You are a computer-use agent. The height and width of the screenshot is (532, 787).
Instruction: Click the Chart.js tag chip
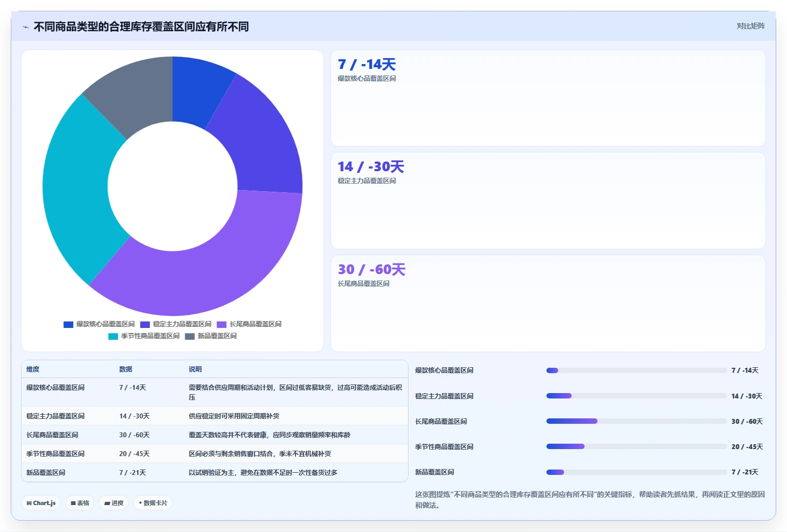coord(41,503)
